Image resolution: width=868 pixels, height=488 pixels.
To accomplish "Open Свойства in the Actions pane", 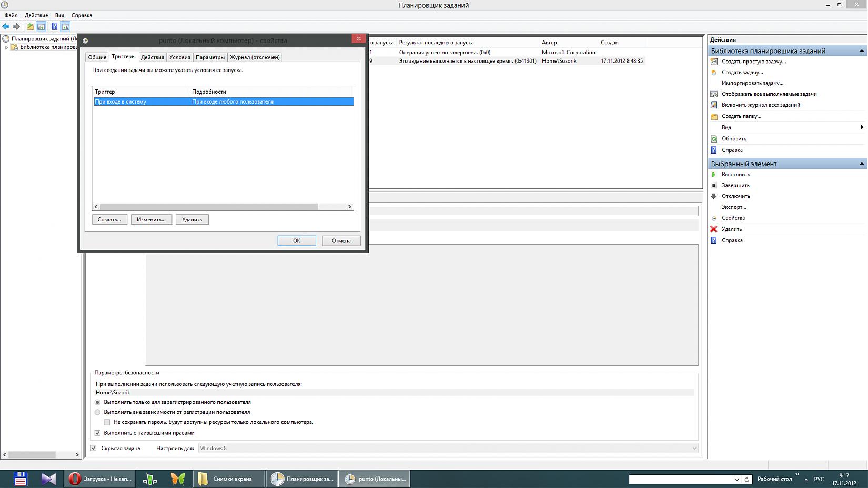I will [733, 218].
